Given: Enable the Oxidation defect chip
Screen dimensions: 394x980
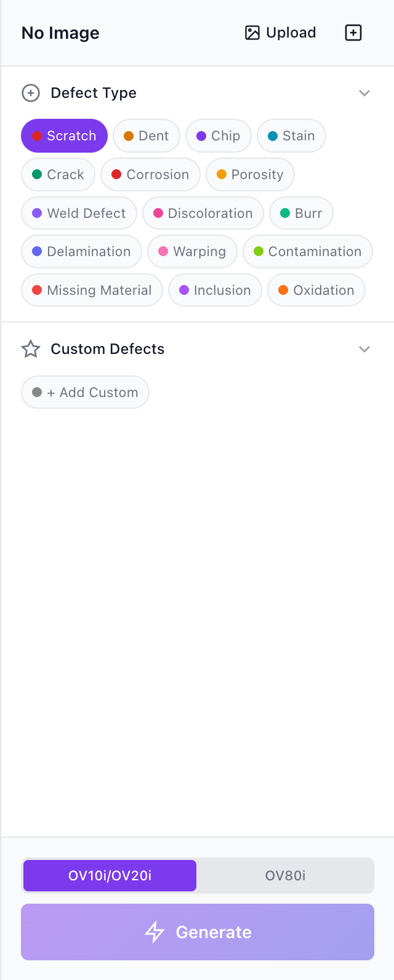Looking at the screenshot, I should tap(316, 291).
